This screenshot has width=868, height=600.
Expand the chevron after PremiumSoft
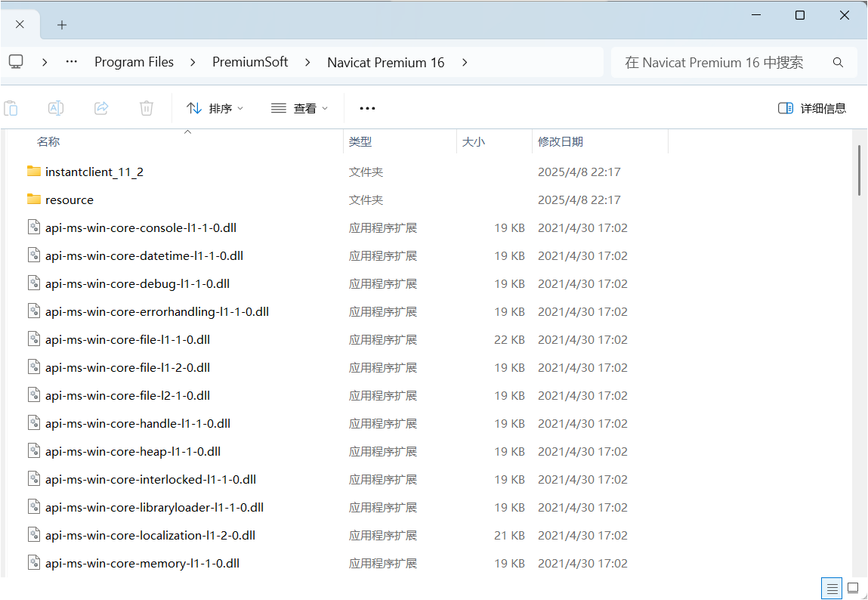pos(307,63)
